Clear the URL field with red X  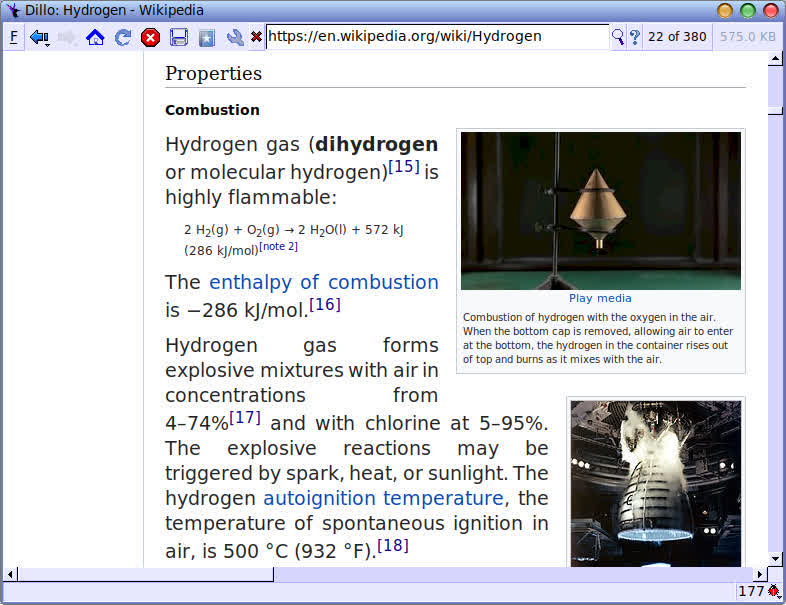(256, 37)
